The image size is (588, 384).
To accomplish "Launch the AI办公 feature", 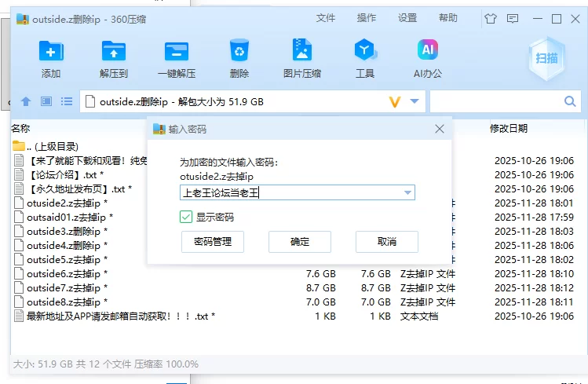I will (x=428, y=52).
